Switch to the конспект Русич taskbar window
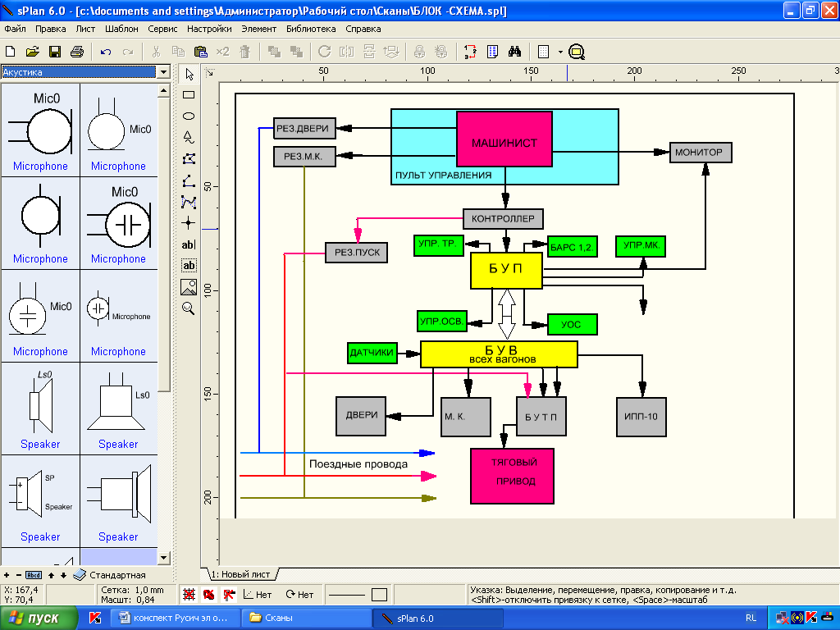The height and width of the screenshot is (630, 840). [173, 619]
